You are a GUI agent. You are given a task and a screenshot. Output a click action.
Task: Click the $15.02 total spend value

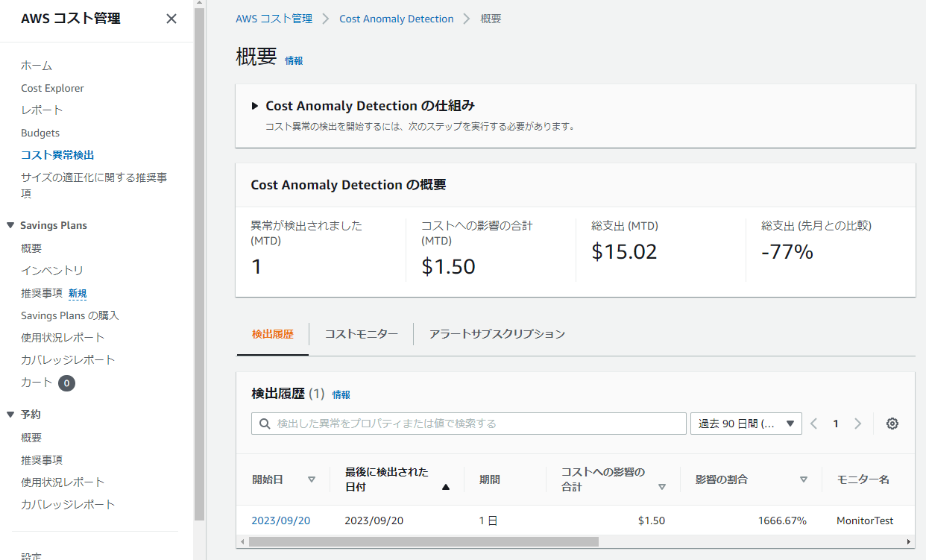(x=625, y=251)
